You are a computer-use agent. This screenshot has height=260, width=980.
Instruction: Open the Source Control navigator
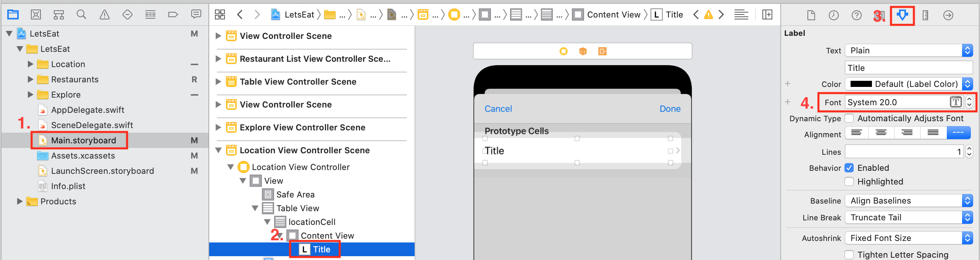point(36,15)
